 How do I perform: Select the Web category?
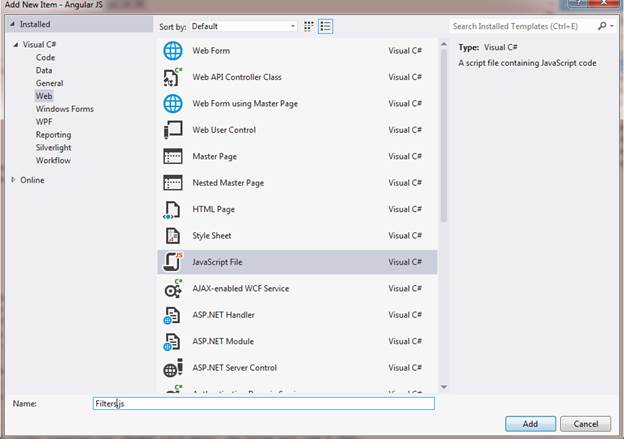(x=44, y=96)
